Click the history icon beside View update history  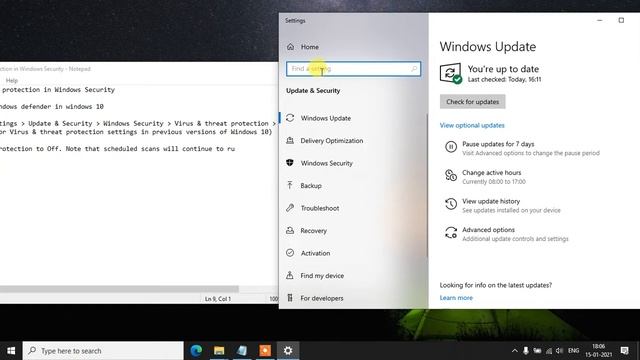point(451,204)
